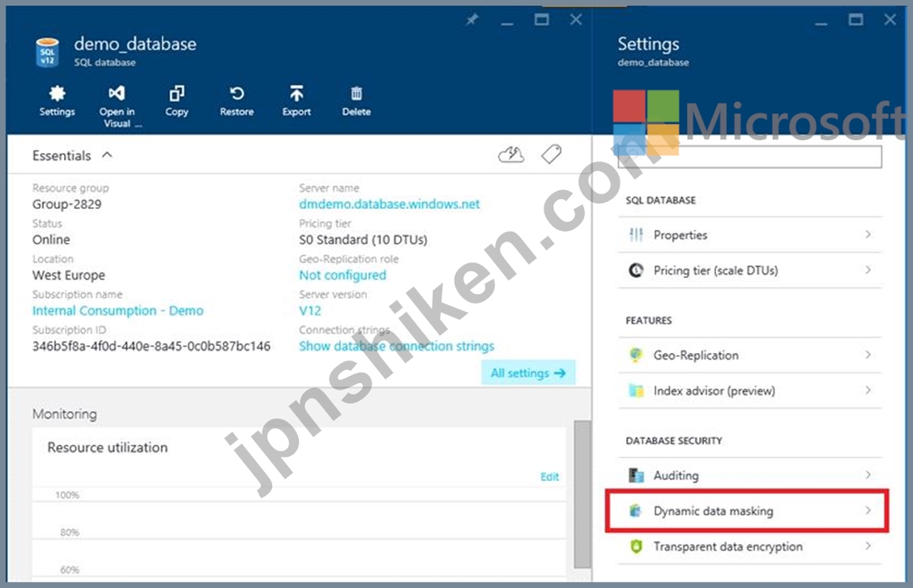The width and height of the screenshot is (913, 588).
Task: Expand the Pricing tier chevron
Action: pyautogui.click(x=868, y=270)
